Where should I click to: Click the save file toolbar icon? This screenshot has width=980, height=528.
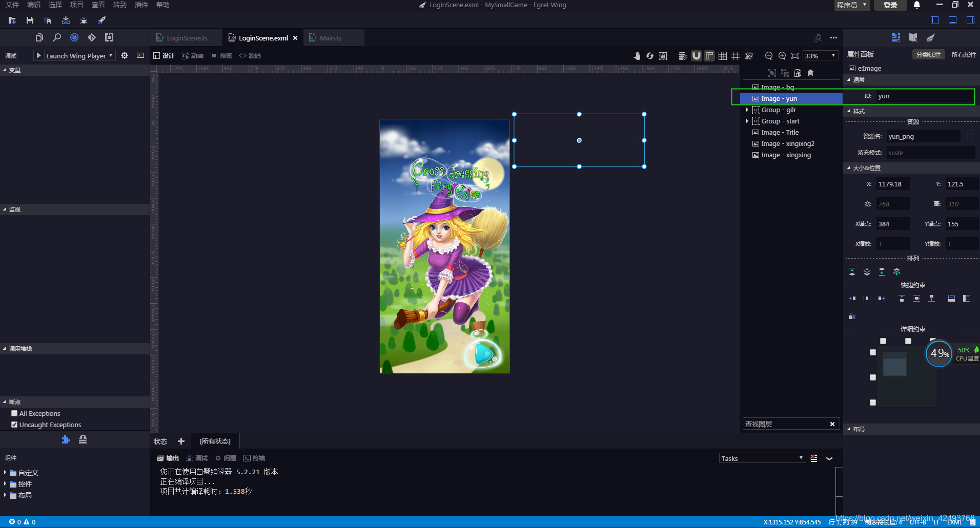click(30, 20)
